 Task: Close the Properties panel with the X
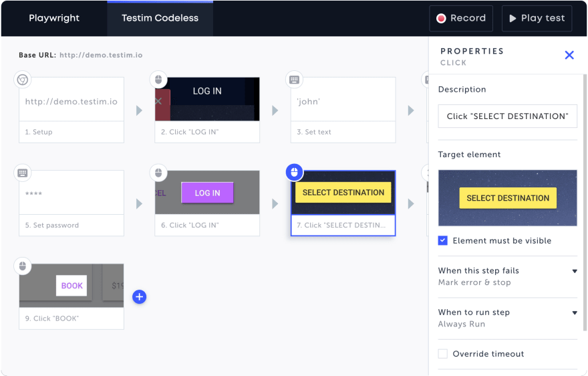pyautogui.click(x=569, y=56)
